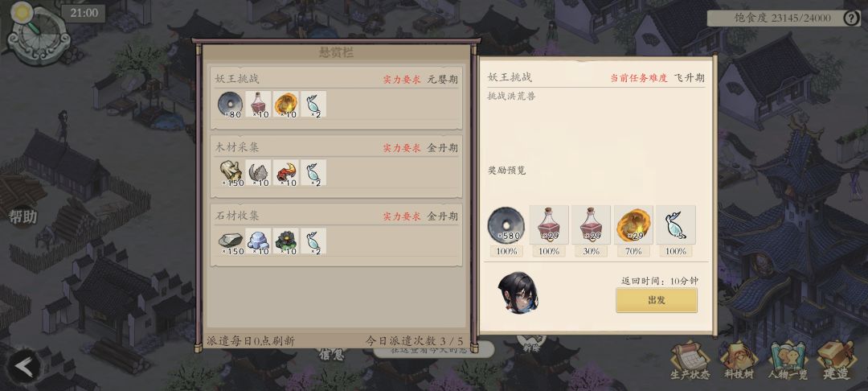Viewport: 868px width, 391px height.
Task: Click the fish reward icon in preview
Action: (x=675, y=225)
